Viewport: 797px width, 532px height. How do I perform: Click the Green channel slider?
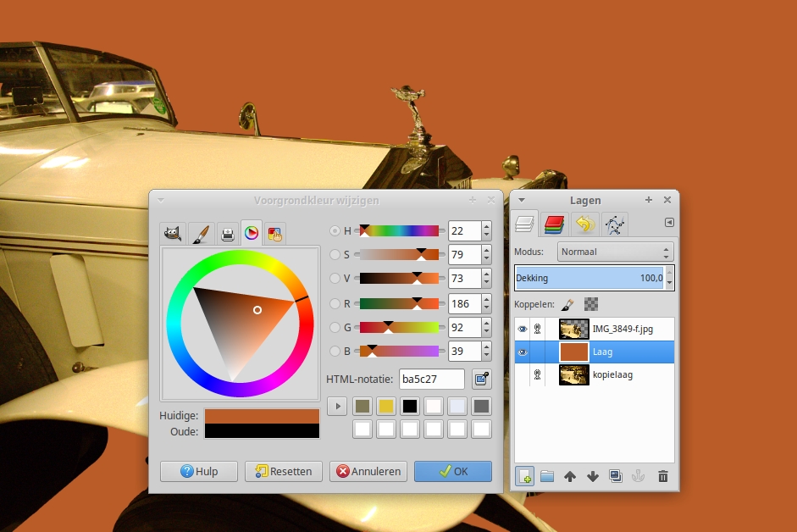coord(400,328)
